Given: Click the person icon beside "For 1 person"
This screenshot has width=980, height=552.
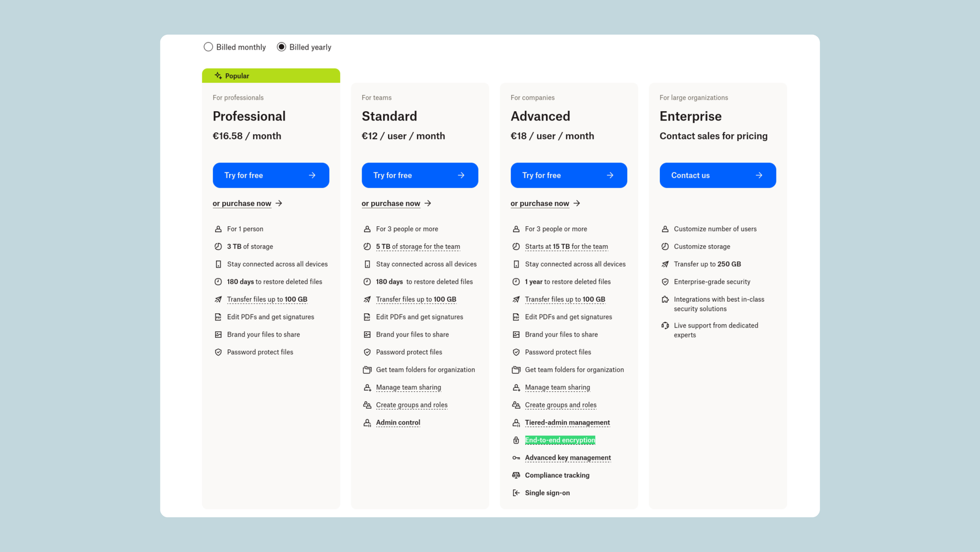Looking at the screenshot, I should 218,229.
